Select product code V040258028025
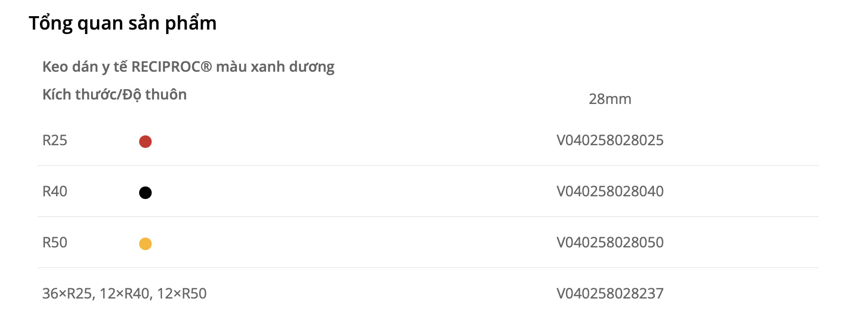Image resolution: width=868 pixels, height=329 pixels. 609,140
